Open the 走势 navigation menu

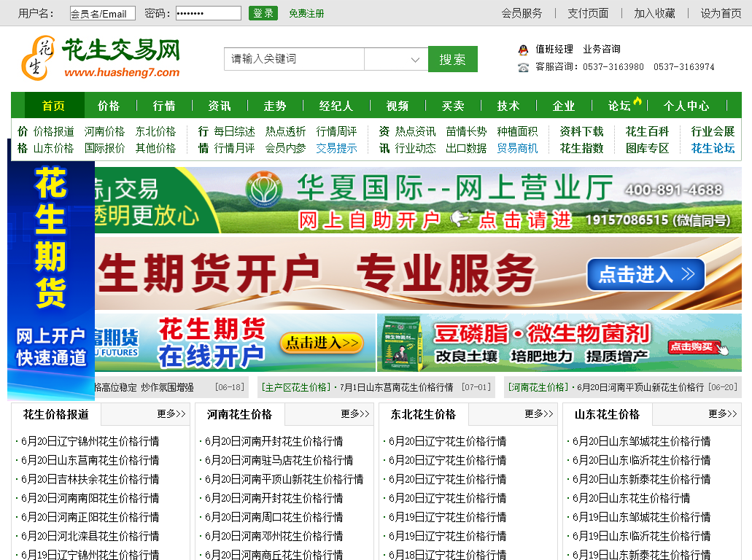click(x=275, y=106)
